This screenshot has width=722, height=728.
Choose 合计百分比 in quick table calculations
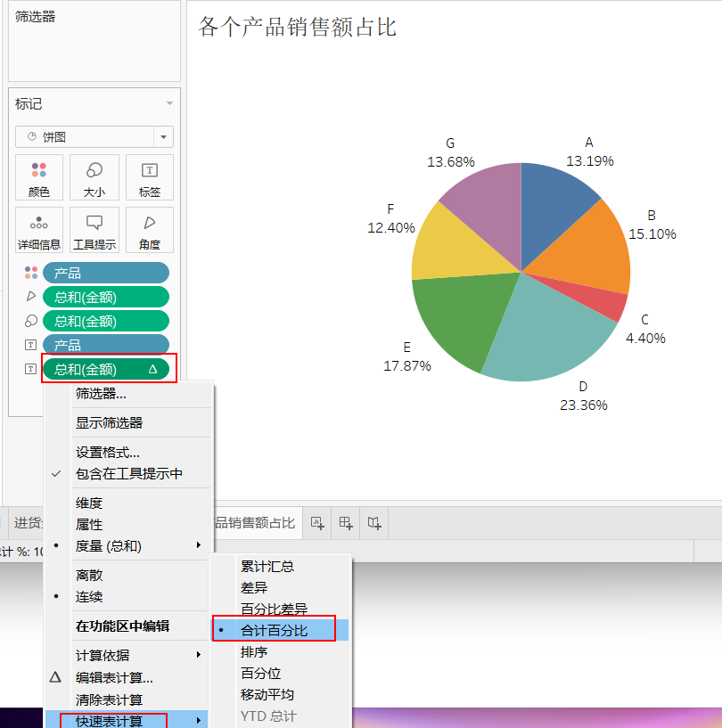tap(274, 630)
